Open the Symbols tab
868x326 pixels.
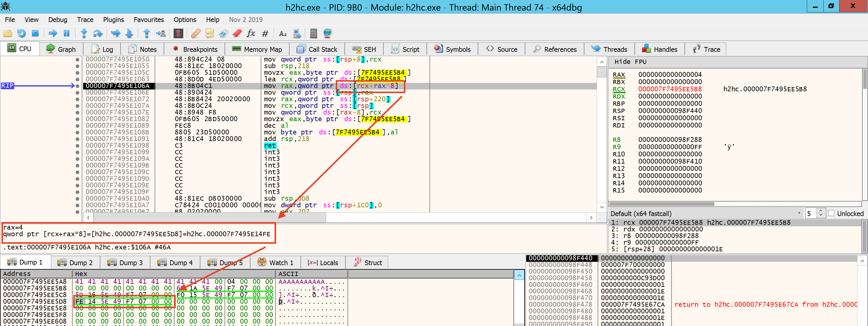coord(452,49)
